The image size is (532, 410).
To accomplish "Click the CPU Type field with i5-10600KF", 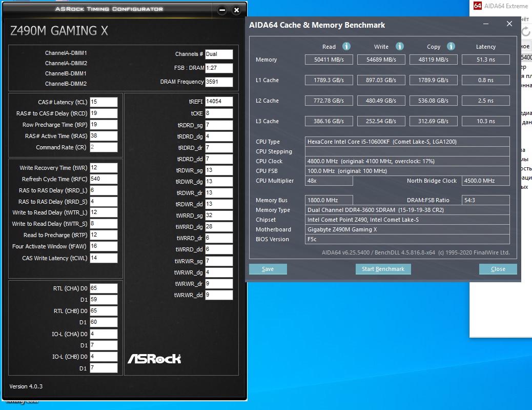I will [407, 142].
